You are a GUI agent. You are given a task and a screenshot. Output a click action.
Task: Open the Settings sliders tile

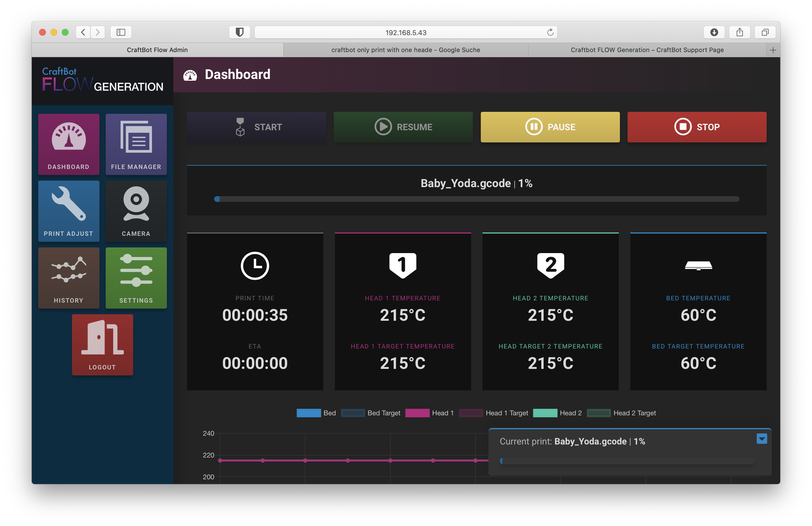tap(136, 278)
